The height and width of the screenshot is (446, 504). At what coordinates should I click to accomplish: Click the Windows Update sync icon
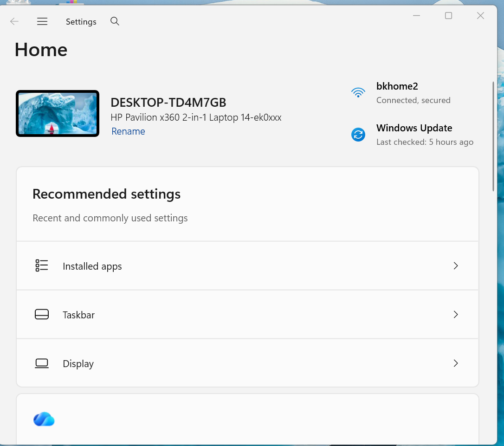(x=358, y=134)
